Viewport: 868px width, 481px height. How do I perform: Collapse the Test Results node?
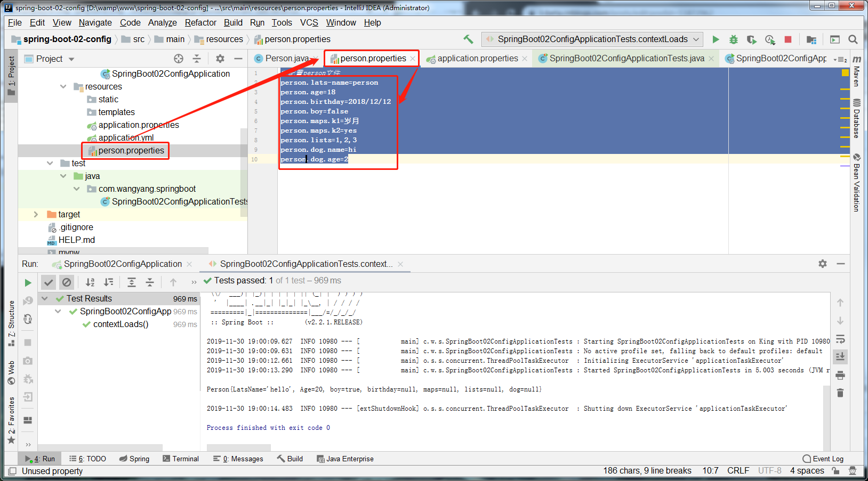tap(45, 298)
